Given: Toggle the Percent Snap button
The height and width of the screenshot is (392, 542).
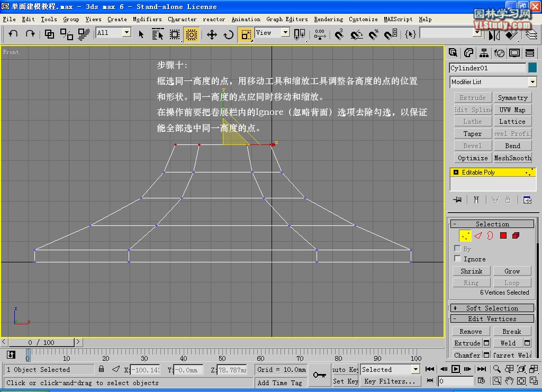Looking at the screenshot, I should tap(373, 34).
